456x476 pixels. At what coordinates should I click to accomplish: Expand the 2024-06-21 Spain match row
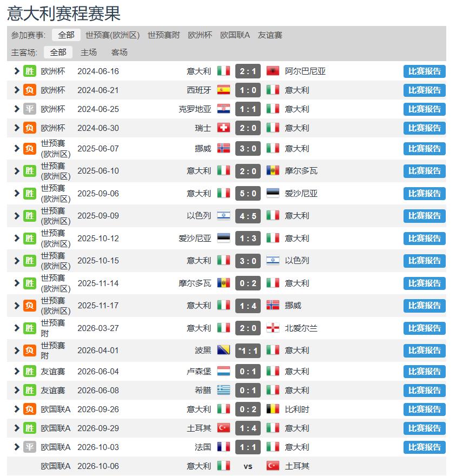(17, 90)
